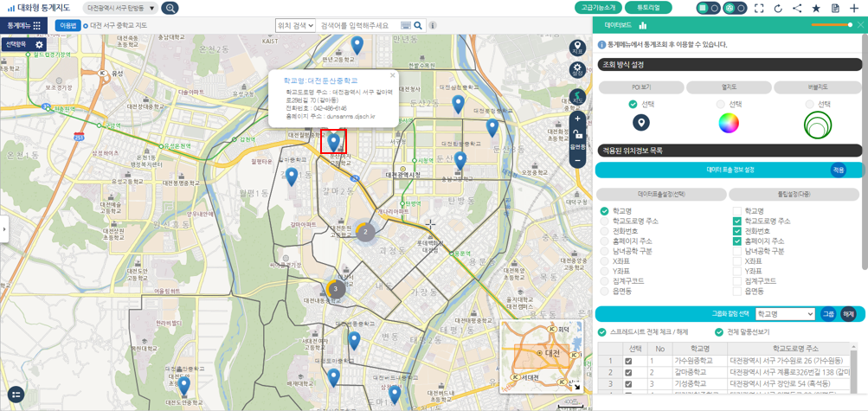
Task: Select the 열지도 radio option
Action: (x=720, y=104)
